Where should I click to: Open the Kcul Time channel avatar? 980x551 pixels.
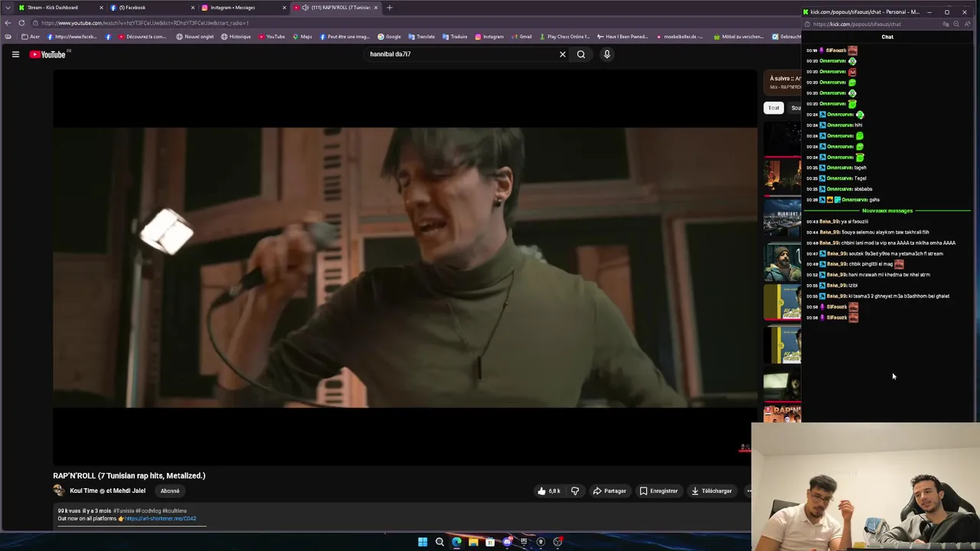(x=59, y=491)
